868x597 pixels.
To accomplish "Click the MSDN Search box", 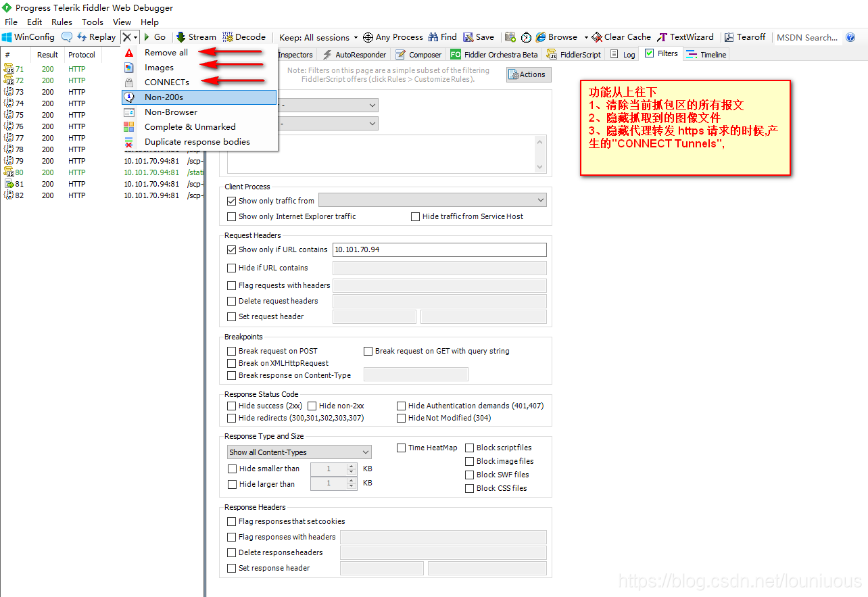I will 808,37.
